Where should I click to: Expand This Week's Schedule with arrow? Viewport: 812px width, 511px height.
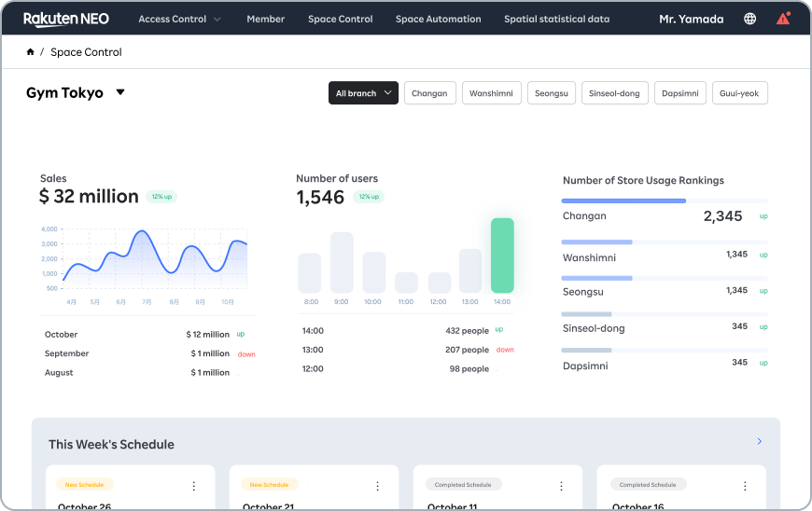760,442
